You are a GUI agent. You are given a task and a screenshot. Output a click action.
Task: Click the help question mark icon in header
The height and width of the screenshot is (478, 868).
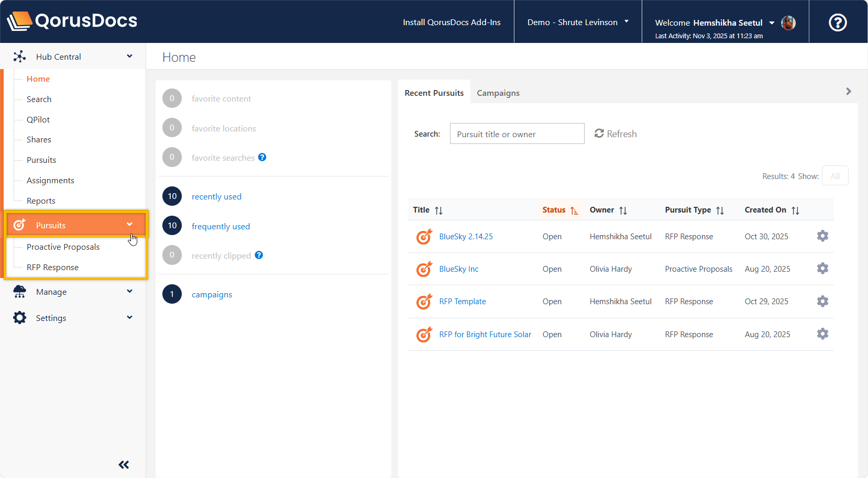[838, 23]
